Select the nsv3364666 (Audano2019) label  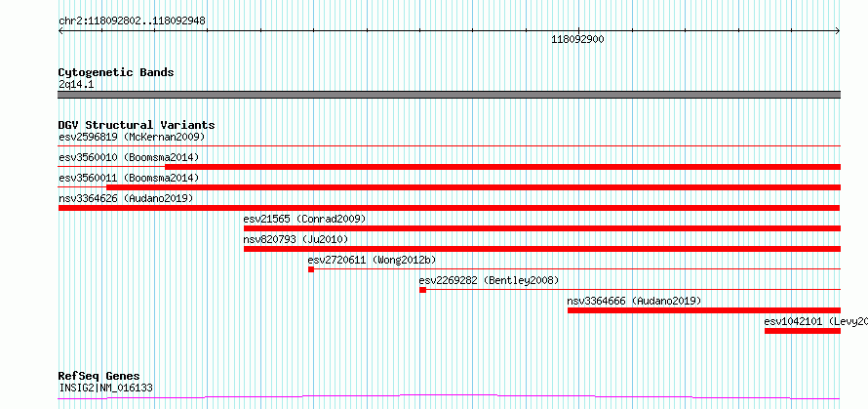click(634, 301)
